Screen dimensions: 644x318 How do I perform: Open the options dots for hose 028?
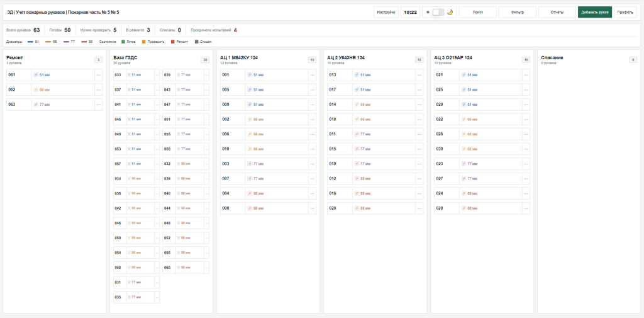tap(526, 208)
